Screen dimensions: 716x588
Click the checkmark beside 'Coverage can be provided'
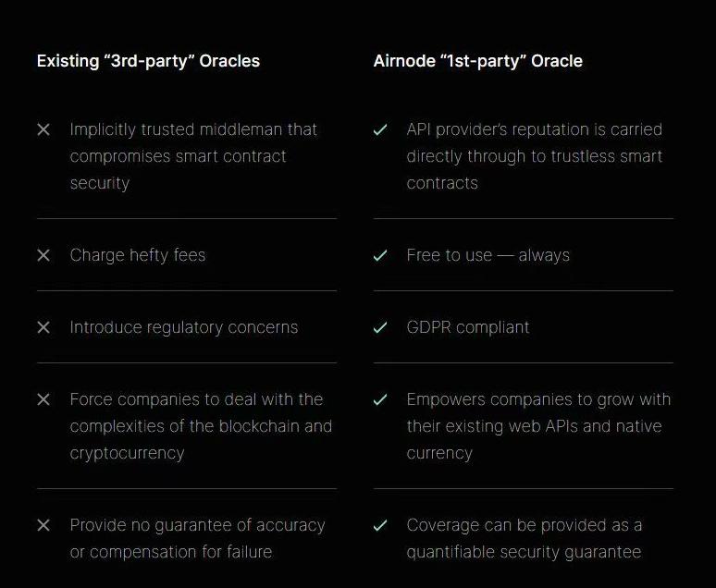click(380, 525)
